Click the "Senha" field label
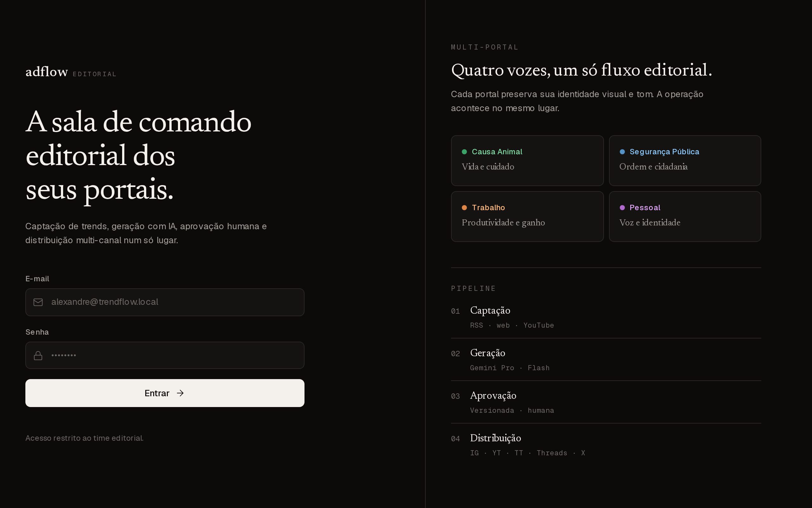The image size is (812, 508). [37, 332]
